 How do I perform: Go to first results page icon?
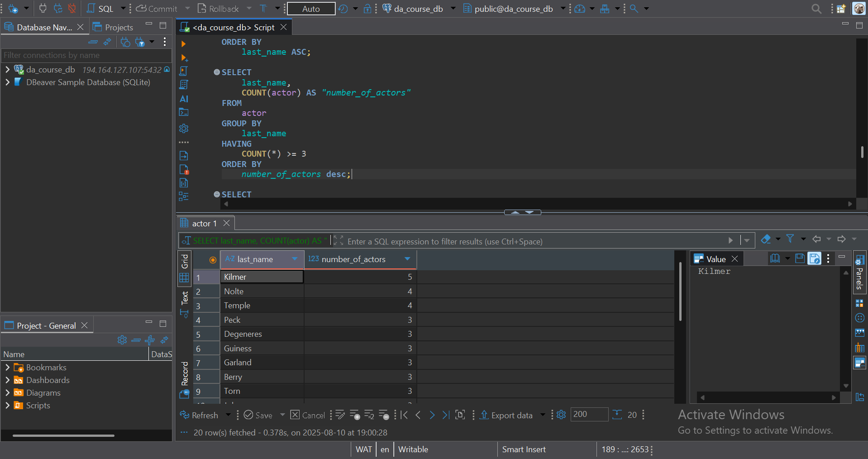click(x=404, y=415)
